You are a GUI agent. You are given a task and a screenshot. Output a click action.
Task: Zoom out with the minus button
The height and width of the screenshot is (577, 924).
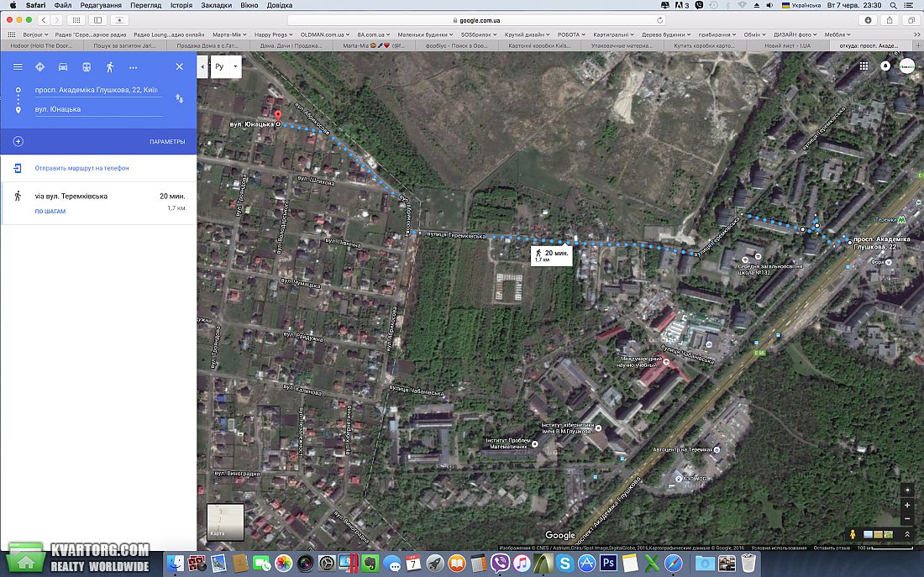907,519
